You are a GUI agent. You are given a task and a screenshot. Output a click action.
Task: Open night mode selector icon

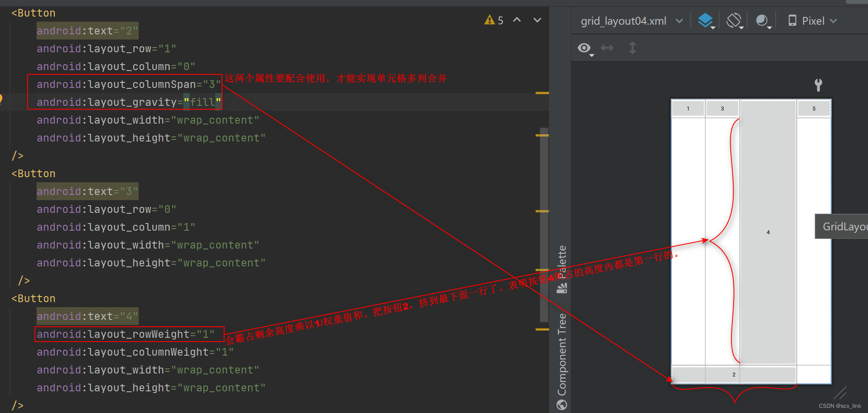pos(763,20)
